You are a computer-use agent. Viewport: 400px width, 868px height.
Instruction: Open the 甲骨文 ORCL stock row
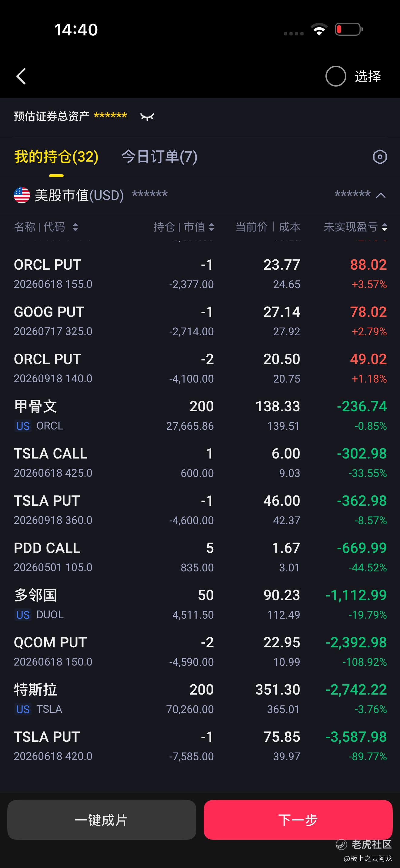pyautogui.click(x=200, y=416)
